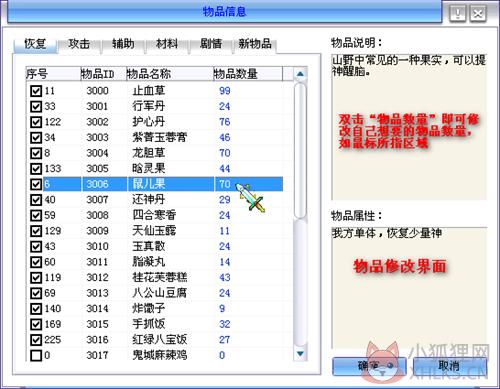Select the 玉真散 item name

coord(148,246)
